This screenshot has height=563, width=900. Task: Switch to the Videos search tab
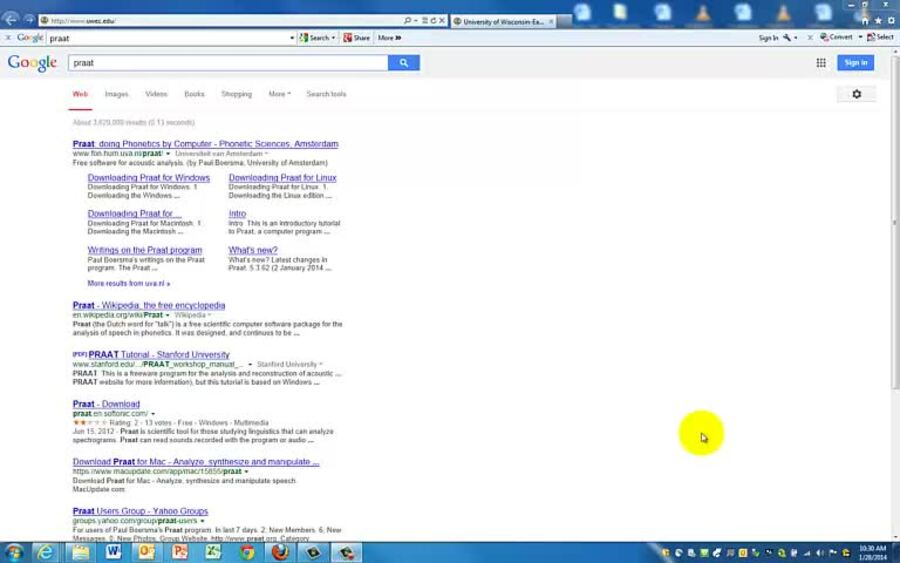[x=156, y=94]
